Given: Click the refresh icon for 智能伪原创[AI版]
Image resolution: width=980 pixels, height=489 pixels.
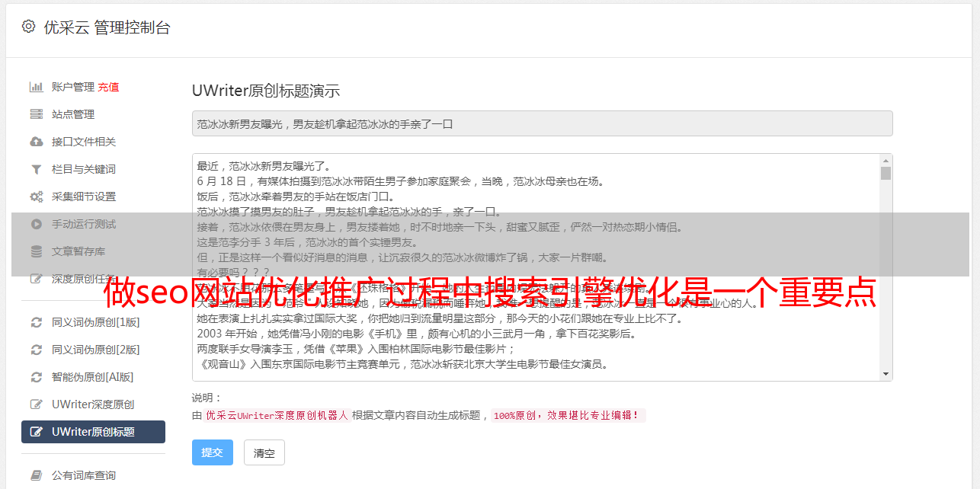Looking at the screenshot, I should pos(36,377).
